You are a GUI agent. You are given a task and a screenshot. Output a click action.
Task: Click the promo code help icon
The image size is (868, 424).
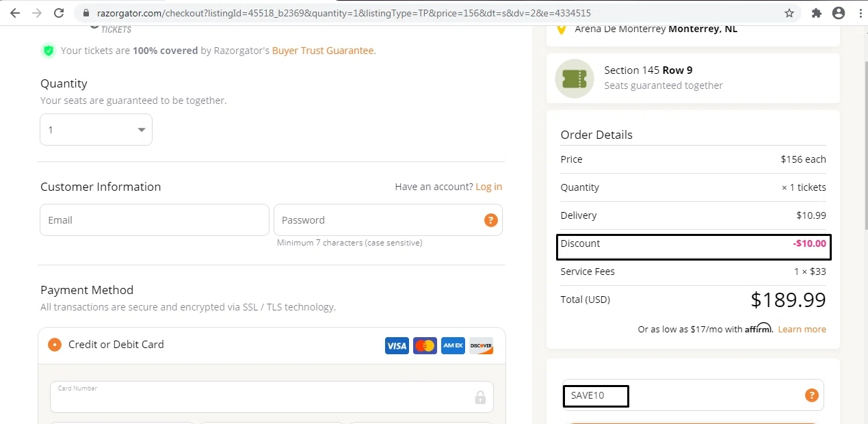click(811, 395)
